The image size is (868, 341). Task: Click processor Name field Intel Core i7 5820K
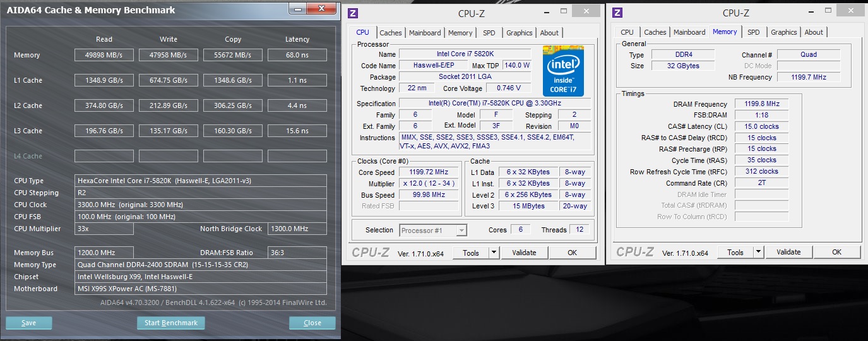tap(465, 54)
